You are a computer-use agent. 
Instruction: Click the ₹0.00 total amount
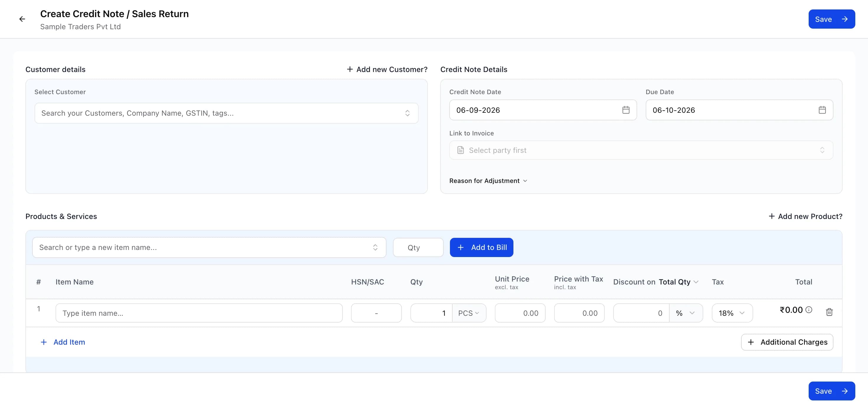coord(791,310)
